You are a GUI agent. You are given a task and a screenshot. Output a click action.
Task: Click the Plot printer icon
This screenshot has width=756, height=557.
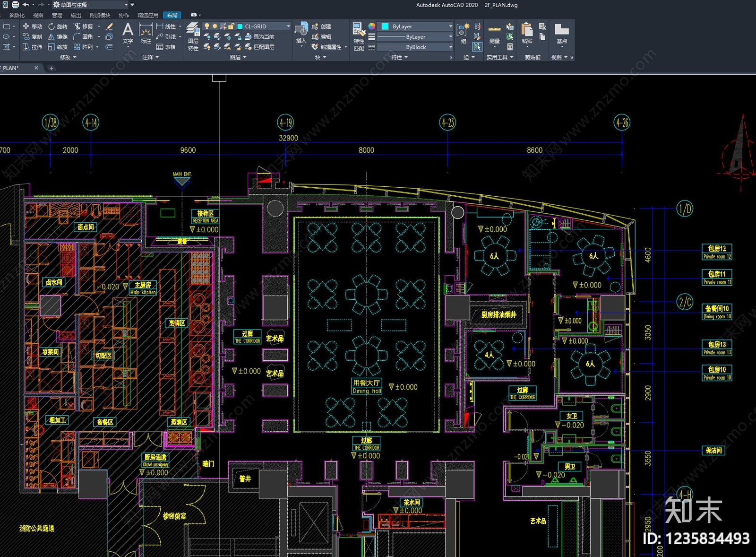click(x=15, y=5)
